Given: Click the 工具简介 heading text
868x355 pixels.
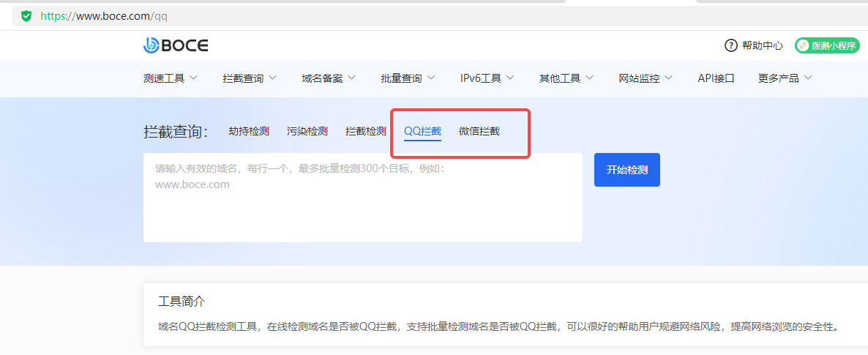Looking at the screenshot, I should coord(182,302).
